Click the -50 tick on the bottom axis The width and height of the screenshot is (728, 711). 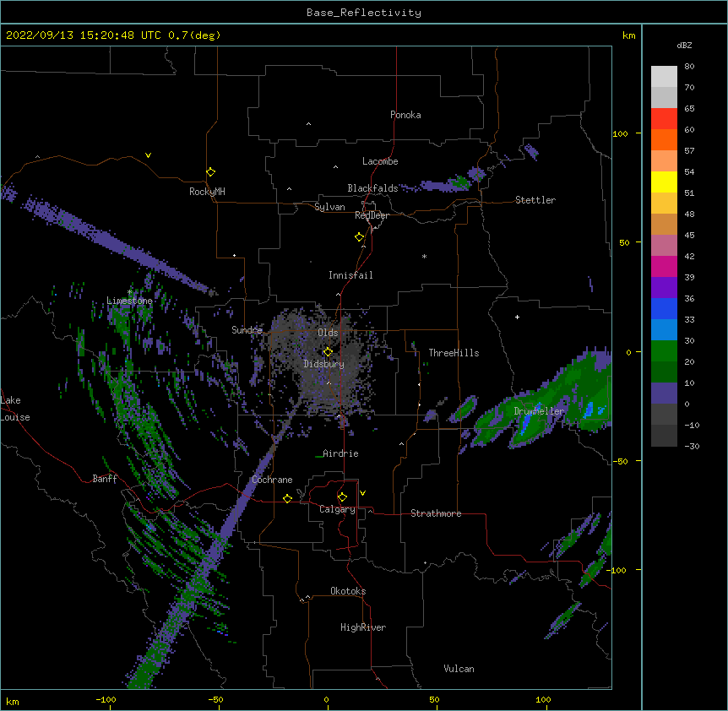215,699
